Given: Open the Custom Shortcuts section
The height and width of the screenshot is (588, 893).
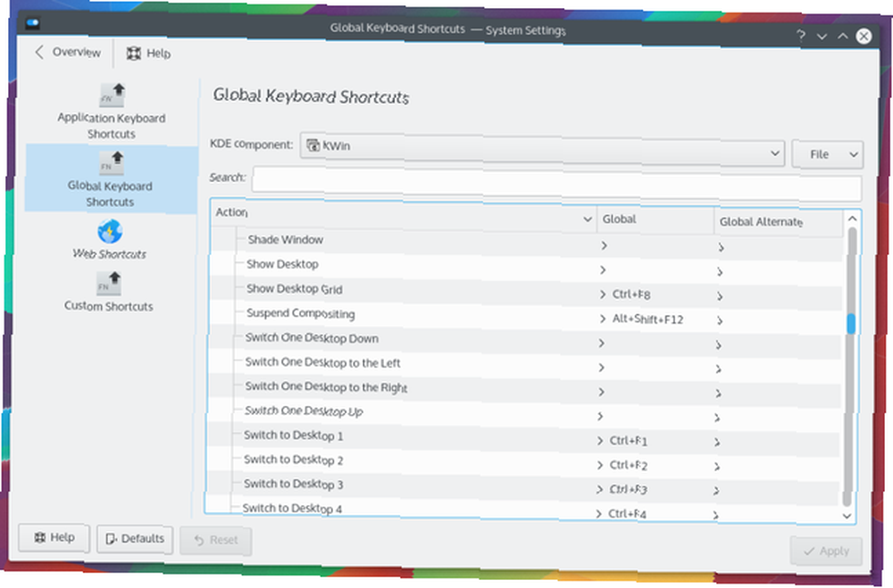Looking at the screenshot, I should [x=109, y=292].
